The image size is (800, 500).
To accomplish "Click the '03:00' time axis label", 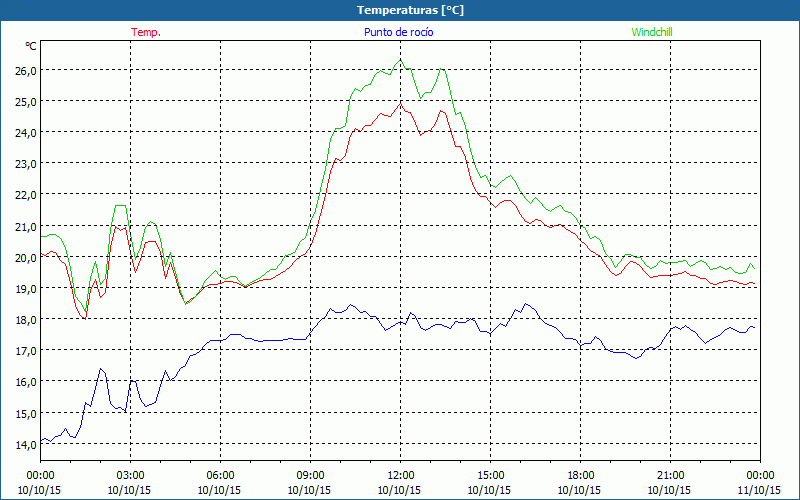I will point(130,476).
